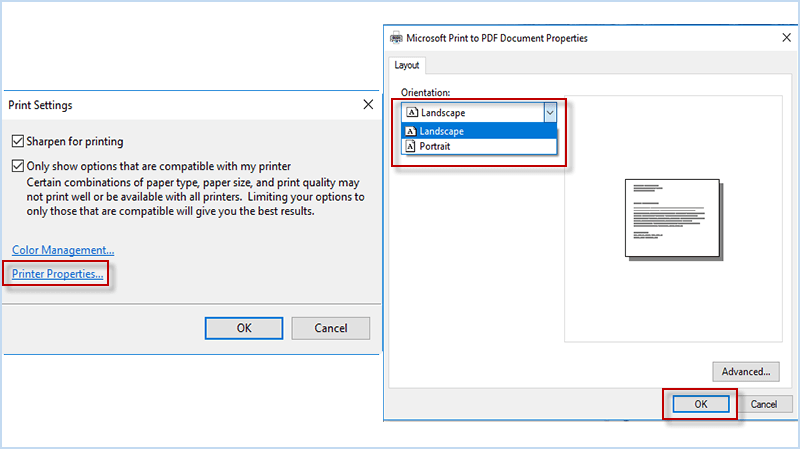Confirm Document Properties with OK
The height and width of the screenshot is (449, 800).
pos(700,404)
